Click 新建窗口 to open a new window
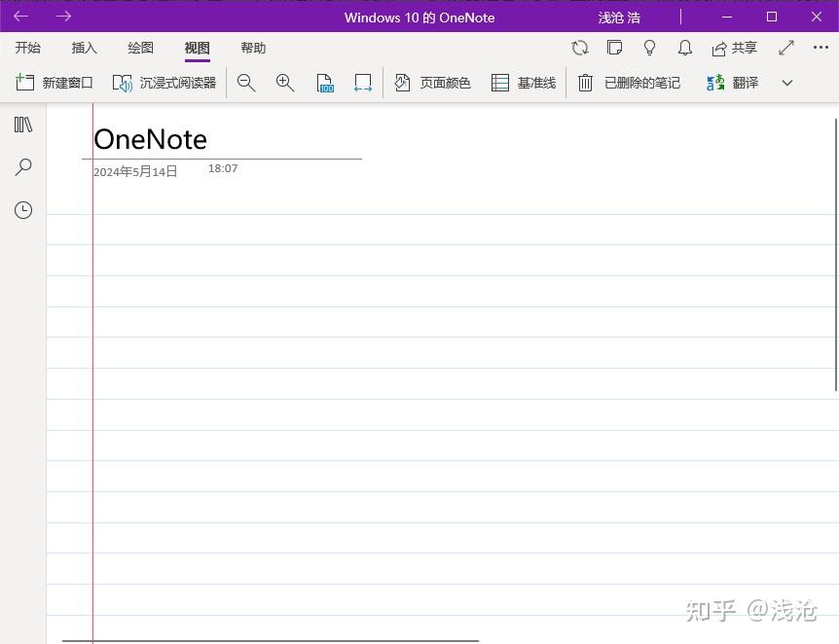The image size is (839, 644). (55, 83)
